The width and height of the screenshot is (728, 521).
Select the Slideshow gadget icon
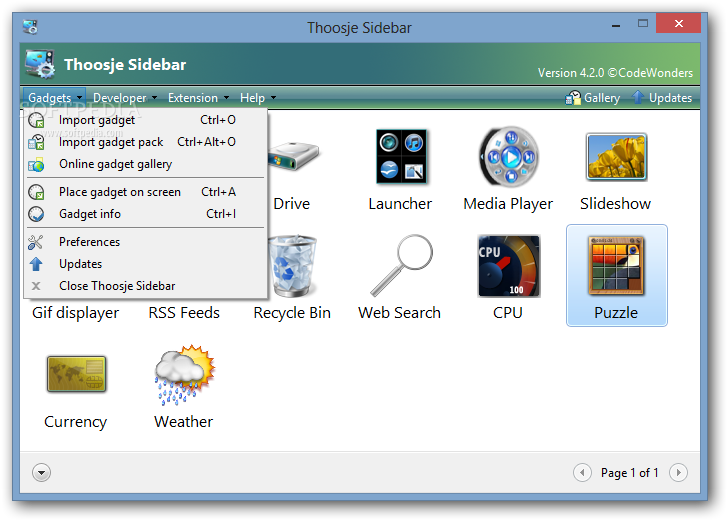point(617,156)
